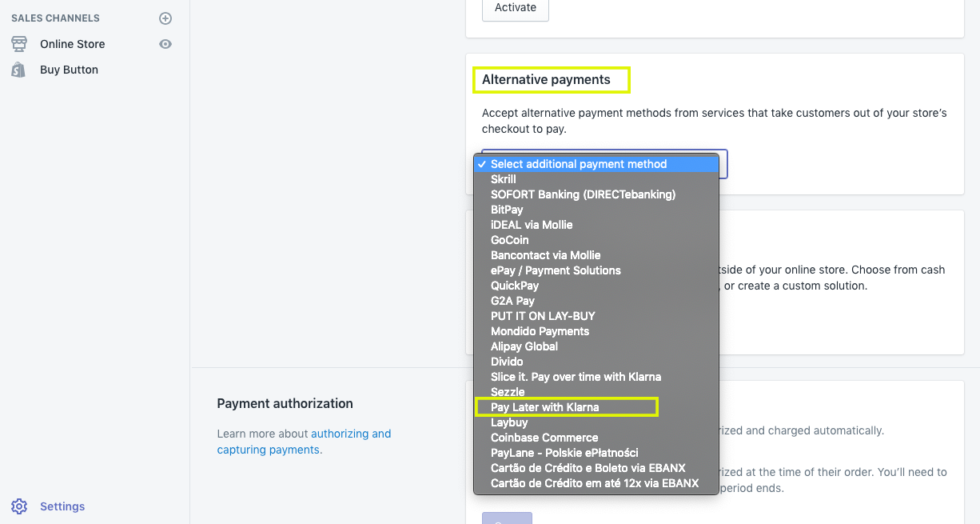Choose Slice it. Pay over time with Klarna
The height and width of the screenshot is (524, 980).
click(596, 377)
